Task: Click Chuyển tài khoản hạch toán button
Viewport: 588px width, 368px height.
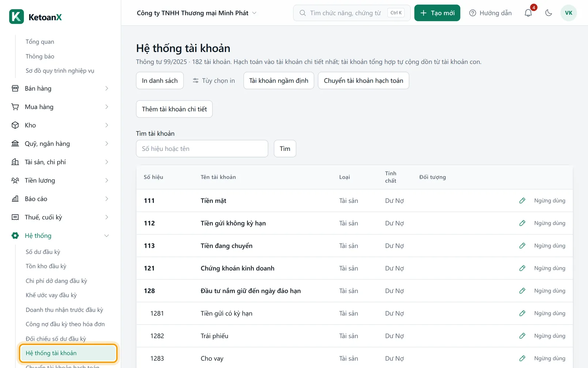Action: click(363, 81)
